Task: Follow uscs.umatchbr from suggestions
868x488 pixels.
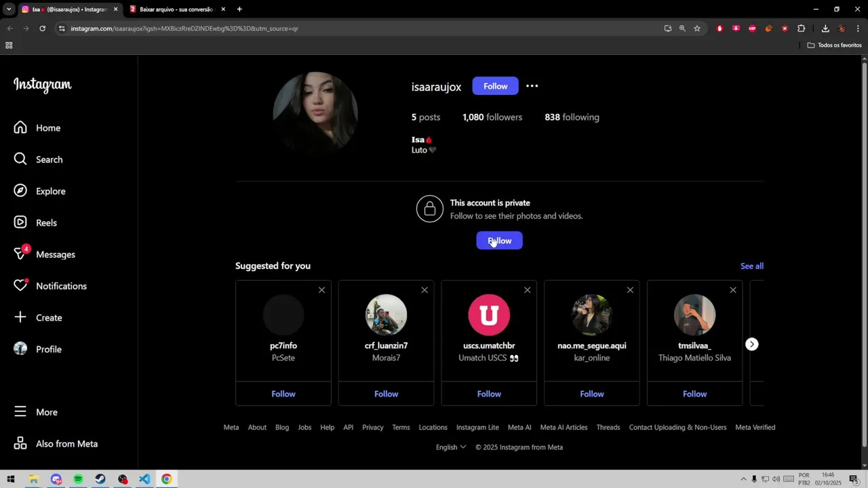Action: 489,394
